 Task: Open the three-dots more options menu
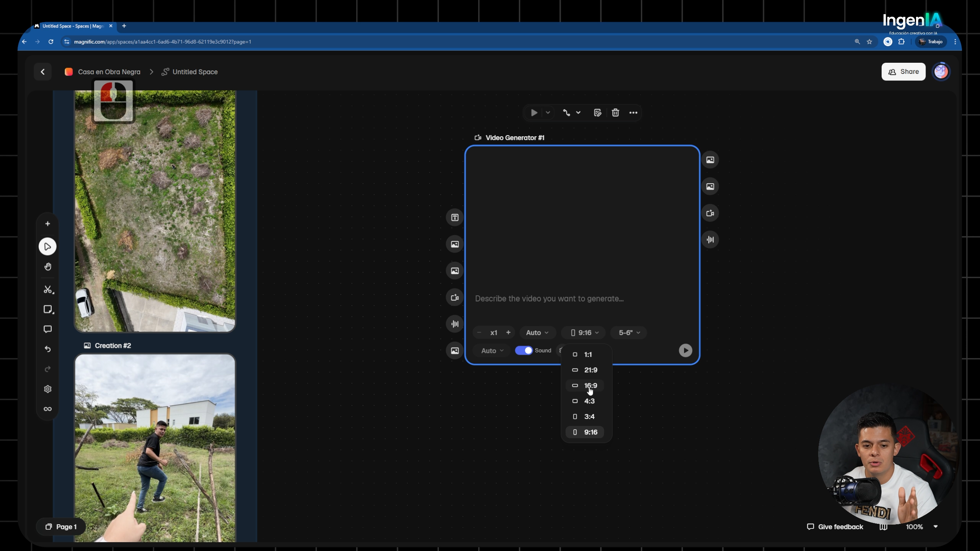pyautogui.click(x=633, y=112)
